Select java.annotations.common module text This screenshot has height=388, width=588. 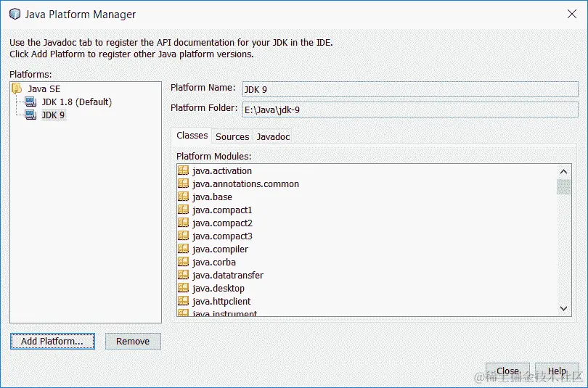(245, 184)
